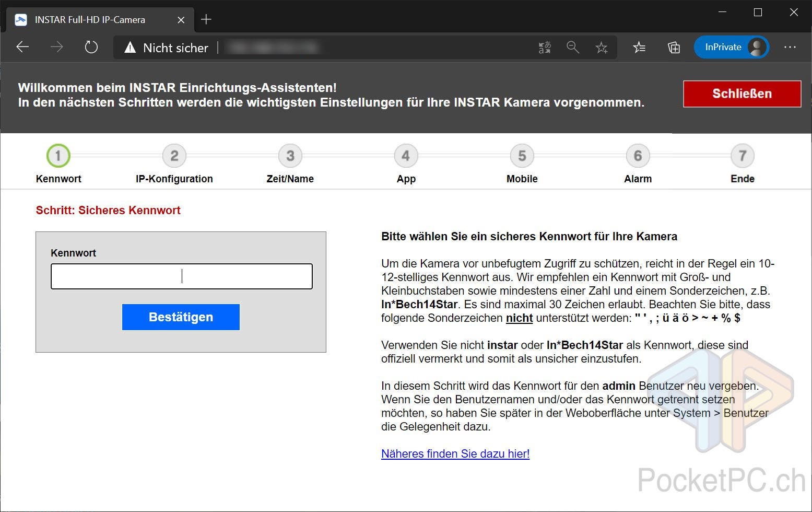Click the 'Nicht sicher' security warning
Image resolution: width=812 pixels, height=512 pixels.
[166, 48]
